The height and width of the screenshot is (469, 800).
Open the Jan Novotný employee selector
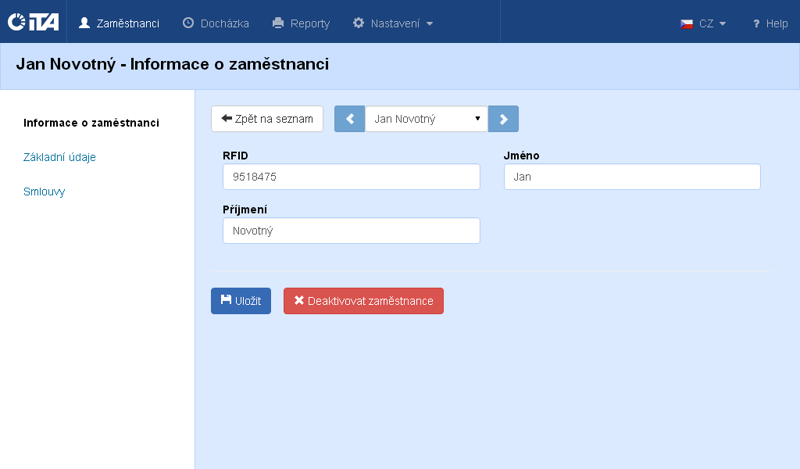tap(426, 119)
